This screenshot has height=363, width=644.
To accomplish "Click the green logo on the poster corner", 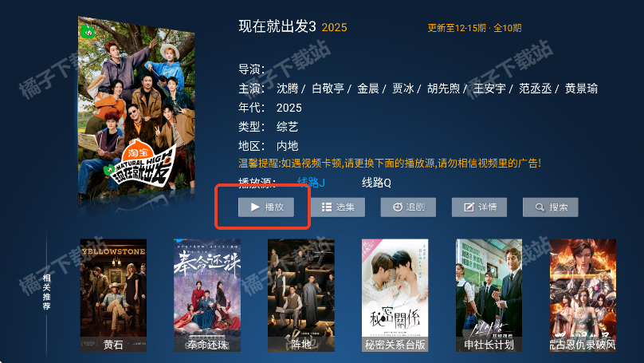I will click(87, 32).
